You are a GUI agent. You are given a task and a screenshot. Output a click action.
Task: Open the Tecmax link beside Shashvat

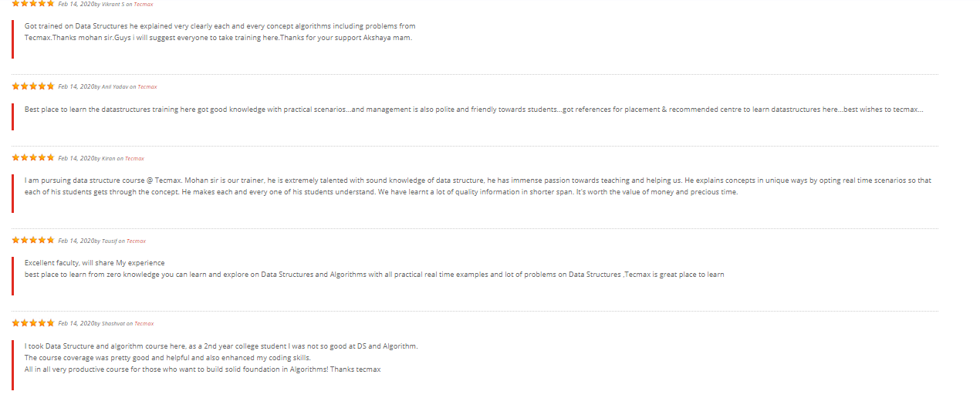pos(144,324)
